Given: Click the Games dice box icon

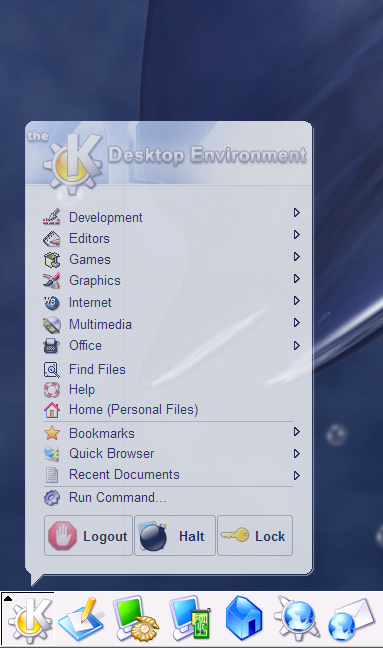Looking at the screenshot, I should point(52,260).
